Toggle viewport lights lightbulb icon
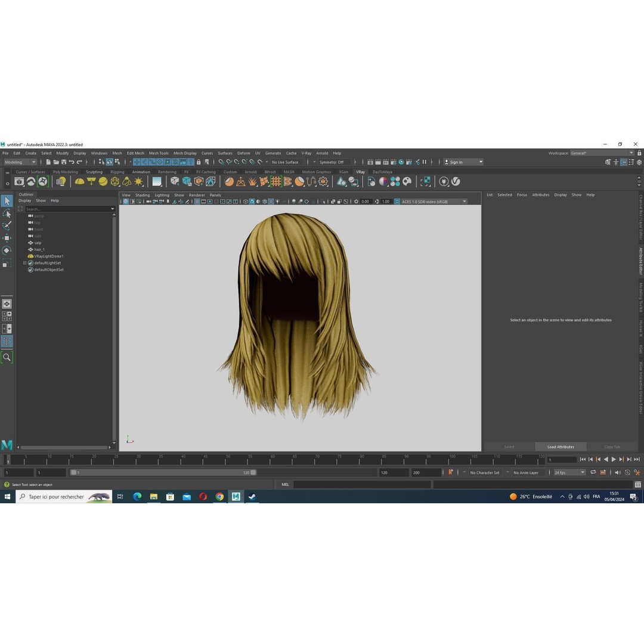Viewport: 644px width, 644px height. (278, 202)
